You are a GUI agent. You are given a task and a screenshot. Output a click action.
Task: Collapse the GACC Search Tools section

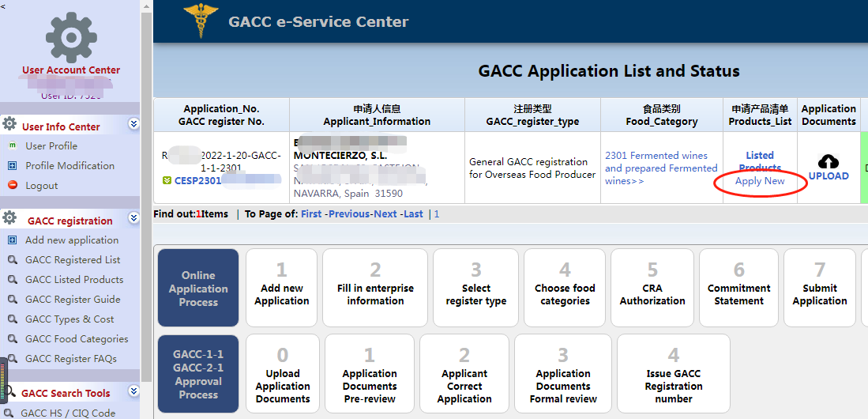pyautogui.click(x=133, y=391)
